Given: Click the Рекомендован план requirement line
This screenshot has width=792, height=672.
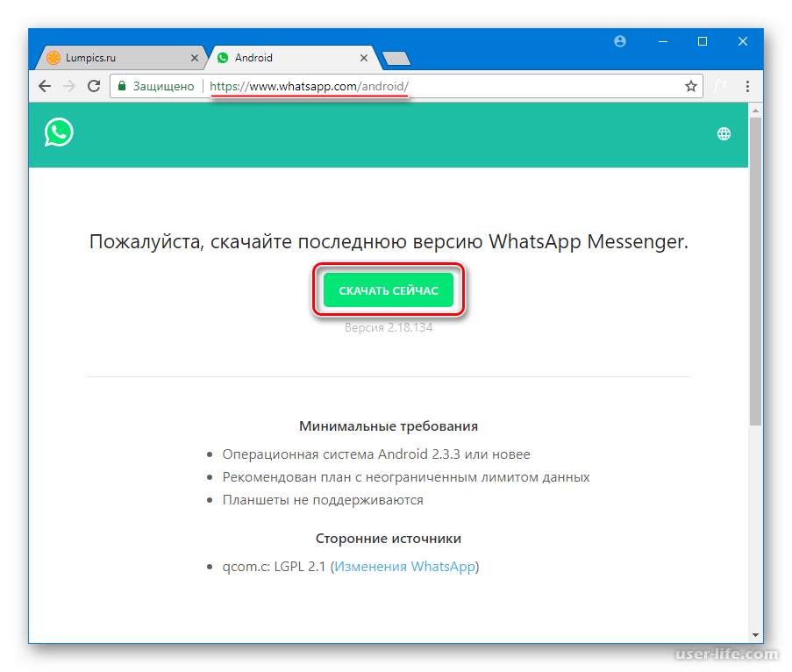Looking at the screenshot, I should pos(406,477).
